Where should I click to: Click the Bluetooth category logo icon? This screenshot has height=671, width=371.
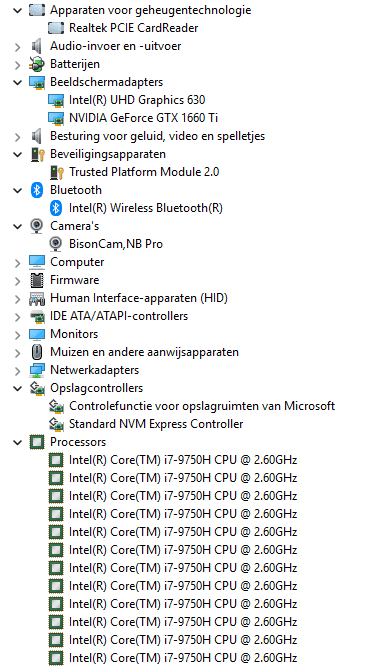pos(37,190)
